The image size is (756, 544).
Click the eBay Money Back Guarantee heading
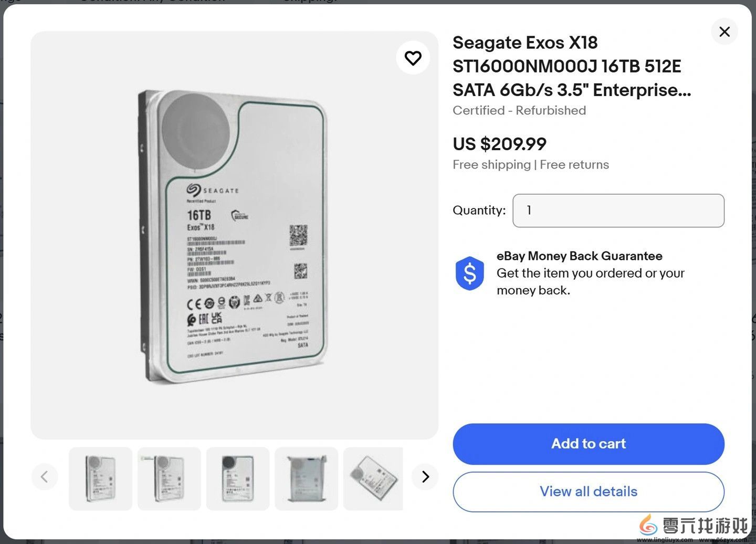[579, 256]
